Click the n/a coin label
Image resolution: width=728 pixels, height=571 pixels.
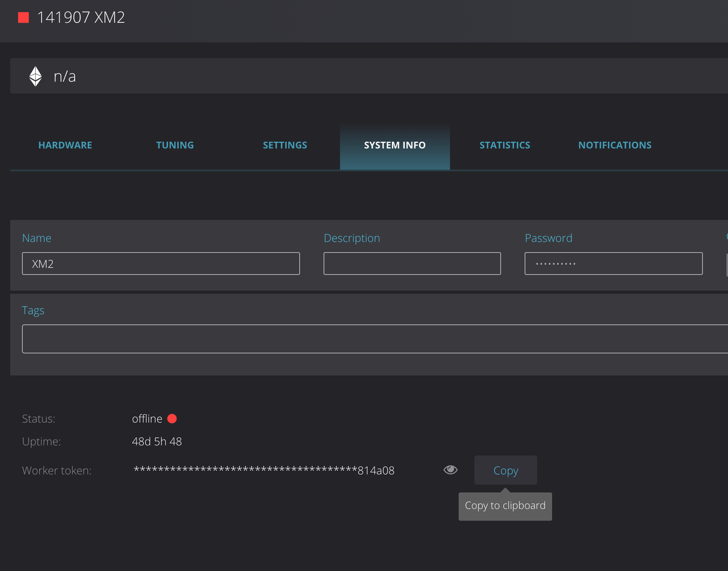[x=64, y=76]
